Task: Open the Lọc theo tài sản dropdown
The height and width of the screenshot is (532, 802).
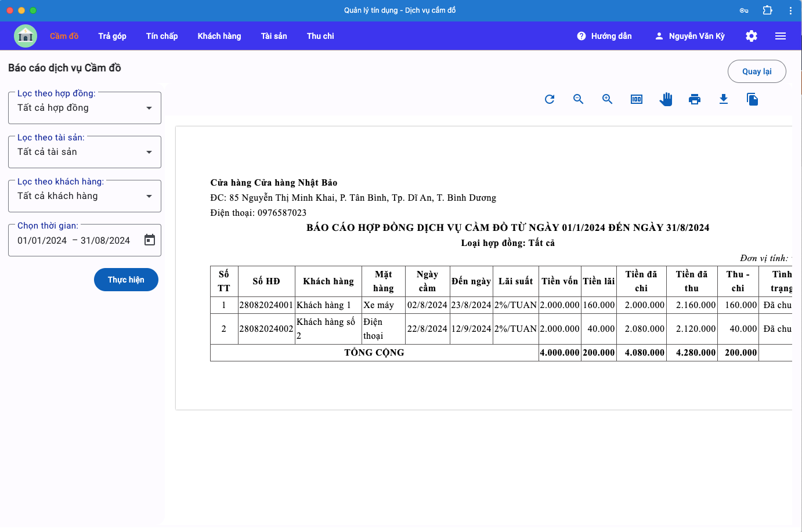Action: tap(85, 152)
